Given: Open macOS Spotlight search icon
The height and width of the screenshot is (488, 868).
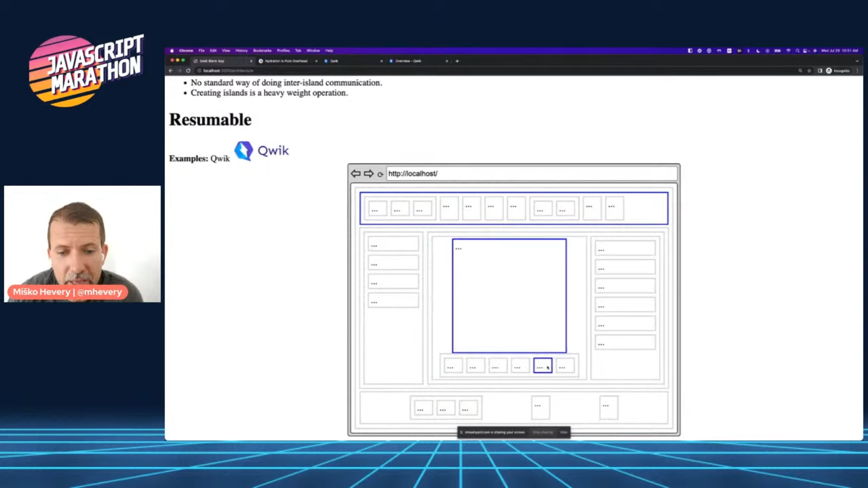Looking at the screenshot, I should click(x=797, y=51).
